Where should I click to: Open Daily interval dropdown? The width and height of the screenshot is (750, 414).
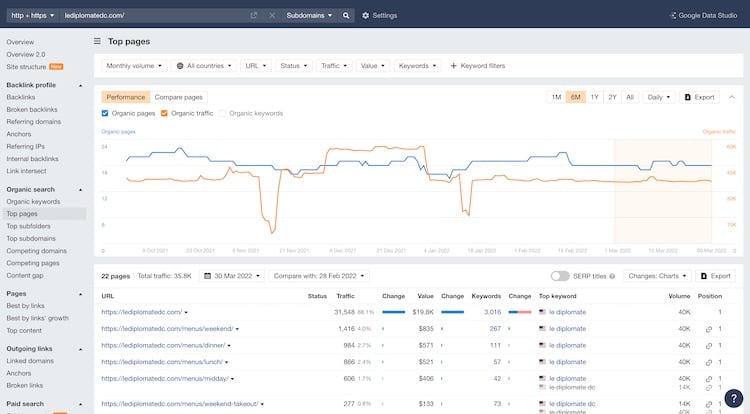click(x=659, y=97)
